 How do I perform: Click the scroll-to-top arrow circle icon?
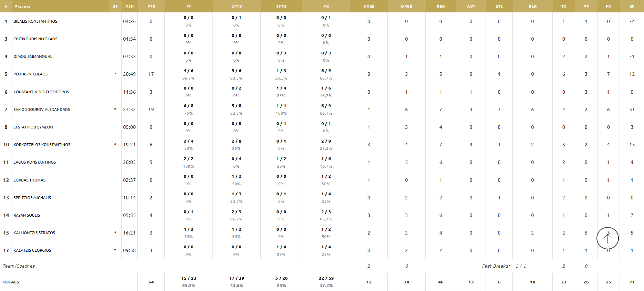click(x=607, y=238)
